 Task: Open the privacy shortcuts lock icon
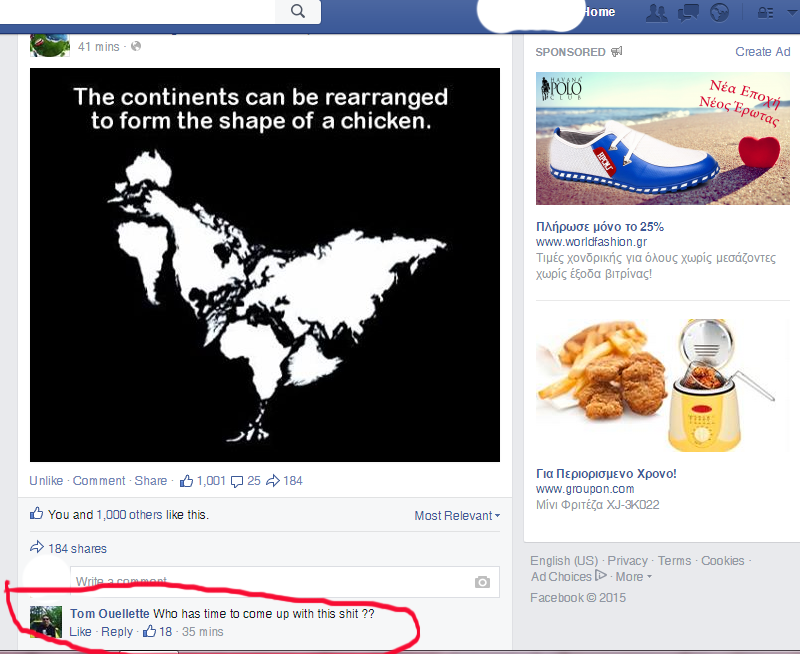coord(765,13)
